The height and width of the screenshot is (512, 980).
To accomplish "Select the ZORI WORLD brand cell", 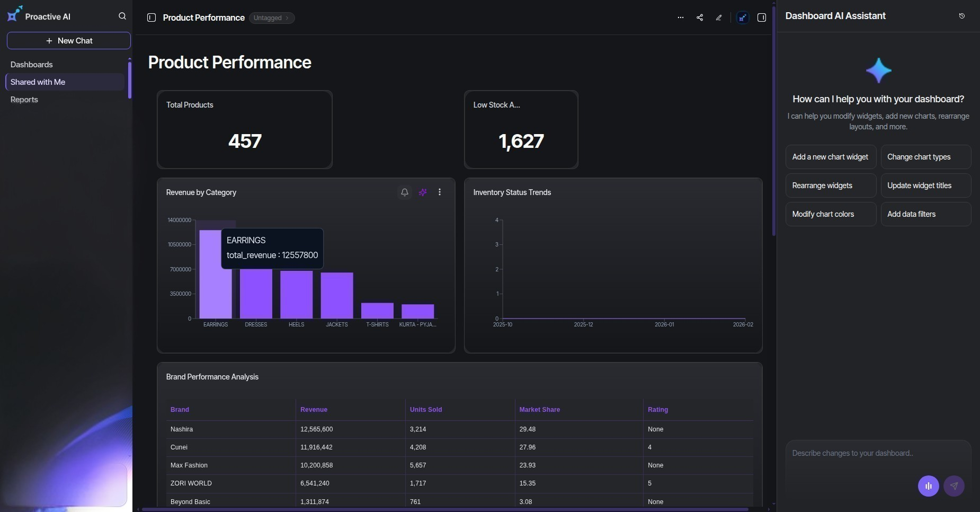I will click(x=231, y=483).
